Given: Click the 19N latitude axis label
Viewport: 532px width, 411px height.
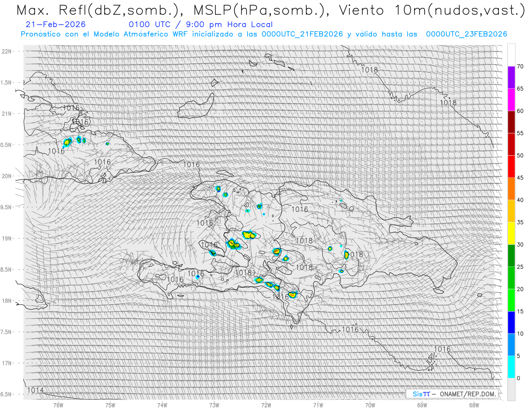Looking at the screenshot, I should point(7,238).
